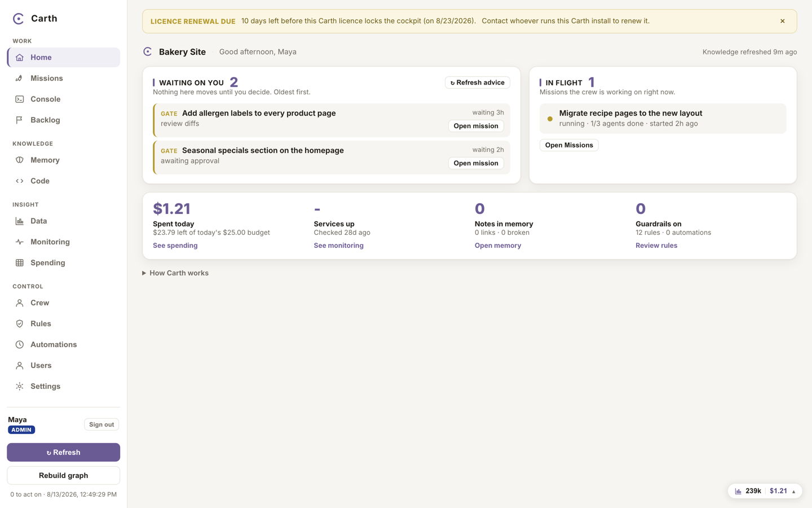
Task: Click the Rebuild graph button
Action: coord(64,476)
